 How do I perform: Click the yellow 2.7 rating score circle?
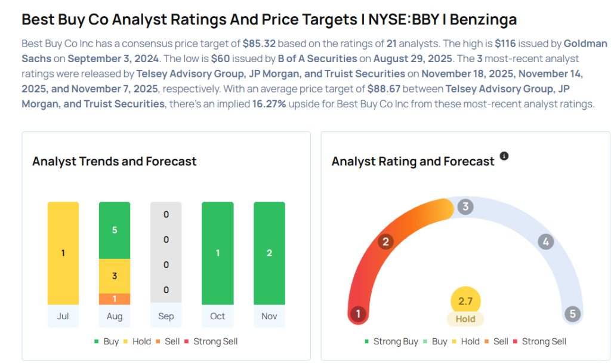[x=465, y=302]
